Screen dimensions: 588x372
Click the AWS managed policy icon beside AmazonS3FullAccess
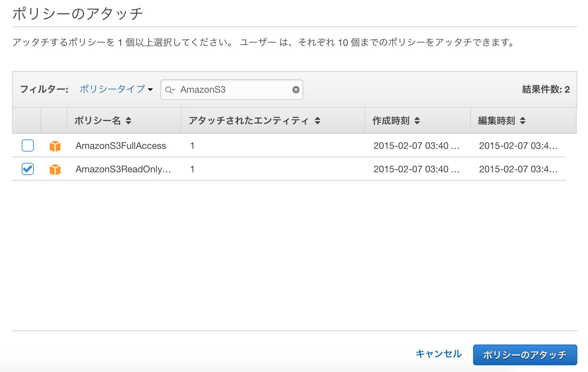(x=55, y=146)
